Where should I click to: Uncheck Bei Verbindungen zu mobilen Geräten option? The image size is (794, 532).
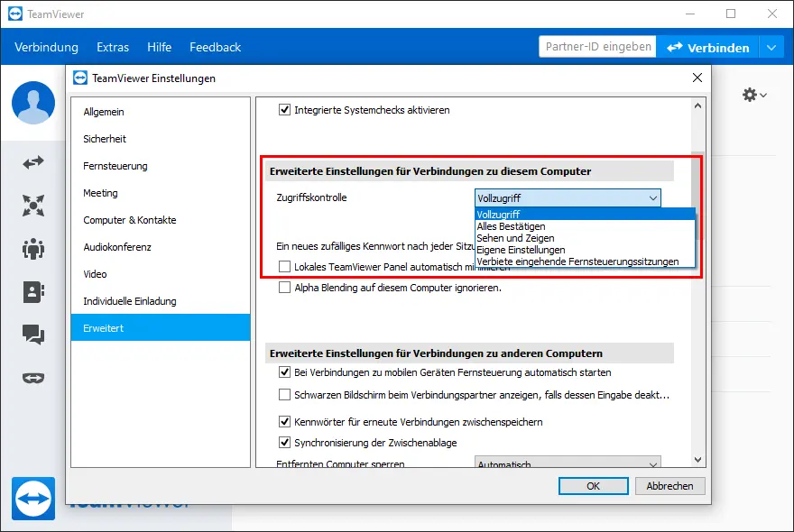(284, 372)
